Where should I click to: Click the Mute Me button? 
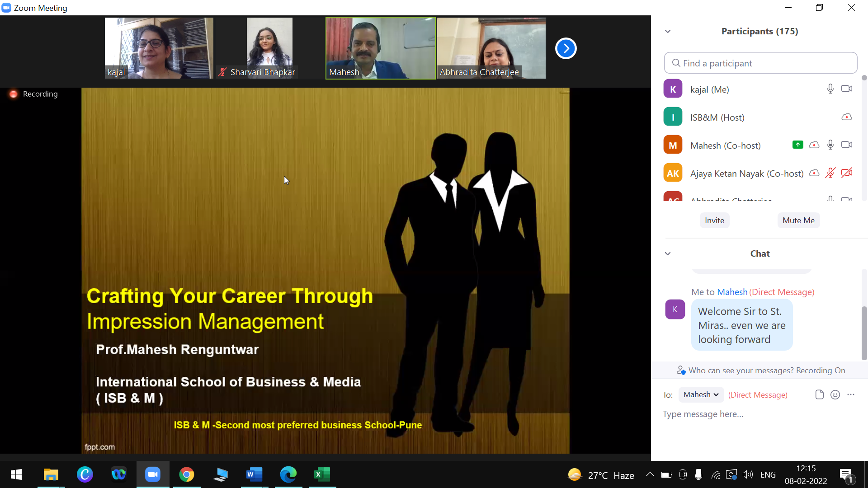click(x=798, y=221)
